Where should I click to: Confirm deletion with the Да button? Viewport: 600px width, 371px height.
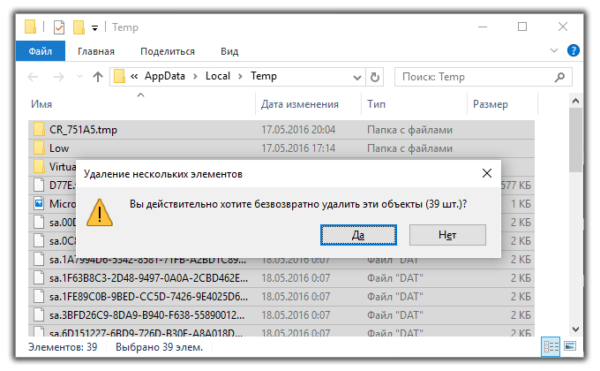click(x=358, y=235)
